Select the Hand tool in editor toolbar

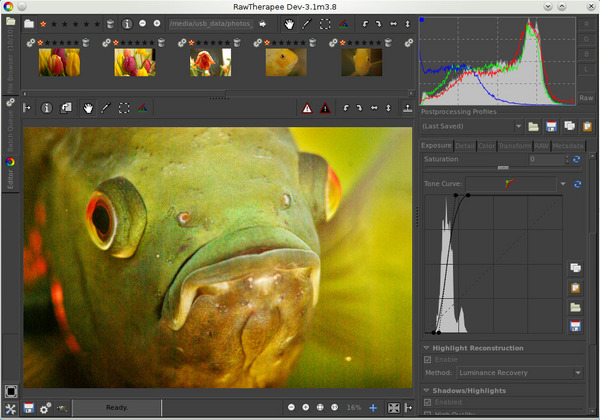pyautogui.click(x=88, y=108)
